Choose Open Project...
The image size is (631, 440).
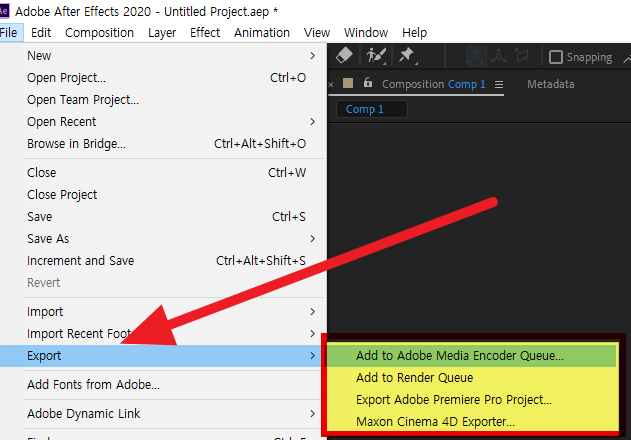163,78
